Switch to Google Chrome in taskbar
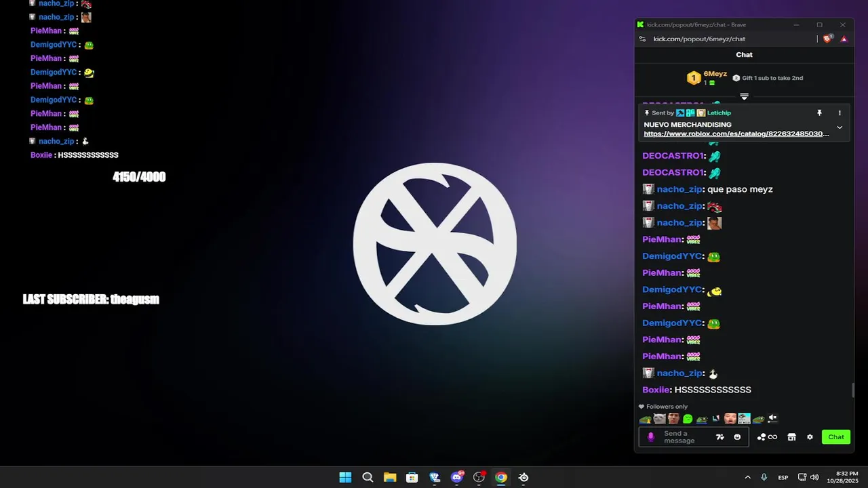The width and height of the screenshot is (868, 488). (x=501, y=477)
